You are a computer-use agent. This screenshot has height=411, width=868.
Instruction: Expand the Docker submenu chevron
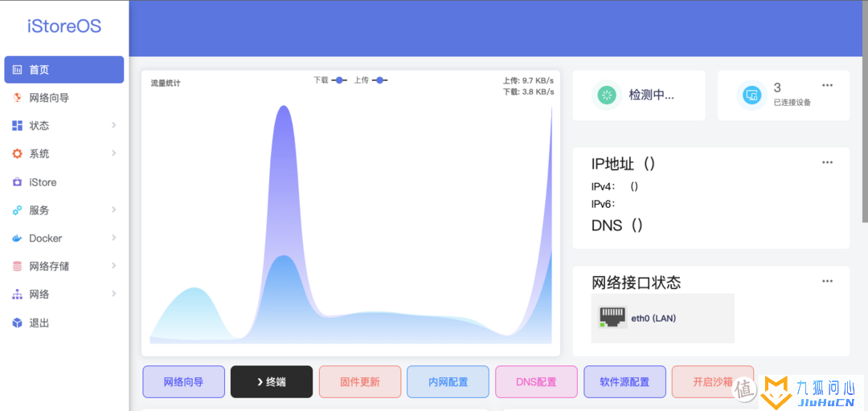tap(113, 238)
